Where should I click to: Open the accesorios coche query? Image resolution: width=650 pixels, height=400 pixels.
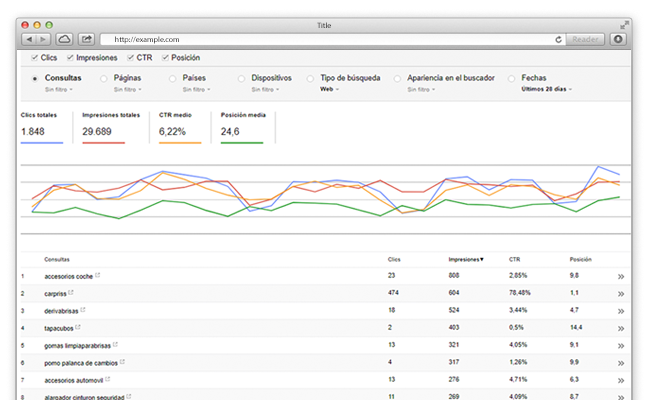point(68,276)
